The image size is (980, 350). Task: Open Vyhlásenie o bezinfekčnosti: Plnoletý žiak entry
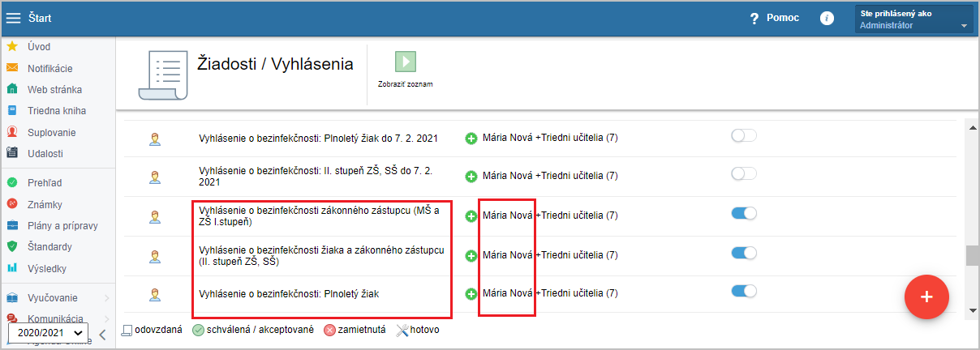tap(289, 294)
